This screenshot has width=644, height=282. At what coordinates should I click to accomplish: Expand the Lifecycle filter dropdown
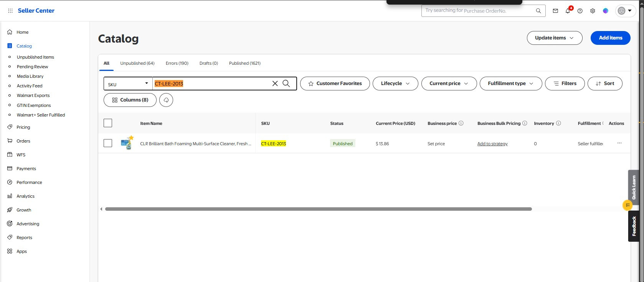pos(395,84)
